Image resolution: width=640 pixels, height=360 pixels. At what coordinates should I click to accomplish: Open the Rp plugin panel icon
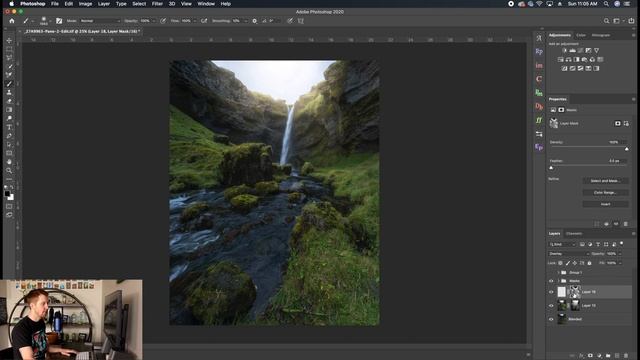539,52
